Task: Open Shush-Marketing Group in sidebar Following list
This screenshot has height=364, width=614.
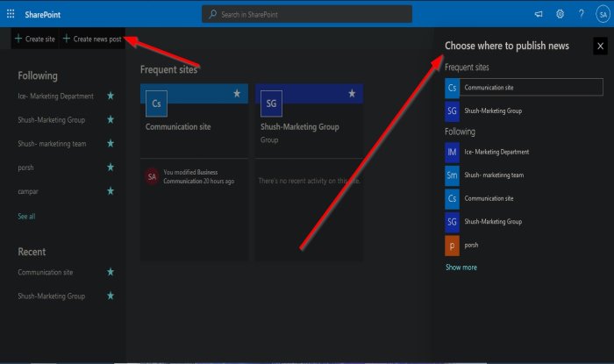Action: 51,120
